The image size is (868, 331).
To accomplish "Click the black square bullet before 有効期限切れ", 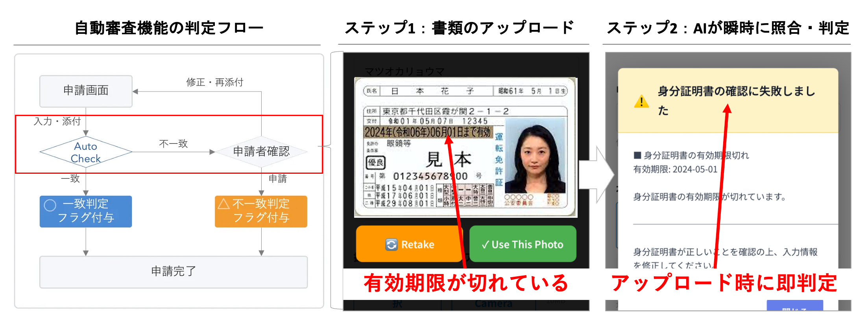I will click(x=637, y=155).
